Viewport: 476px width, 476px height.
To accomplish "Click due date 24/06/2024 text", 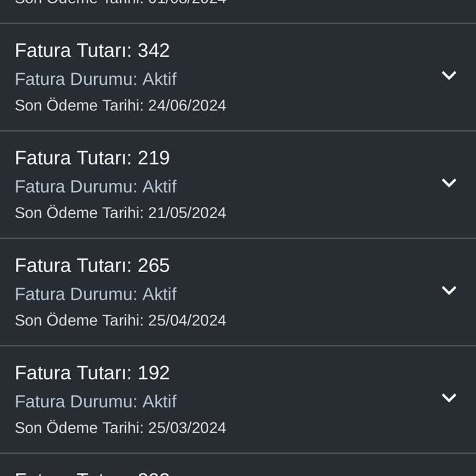I will (x=120, y=105).
